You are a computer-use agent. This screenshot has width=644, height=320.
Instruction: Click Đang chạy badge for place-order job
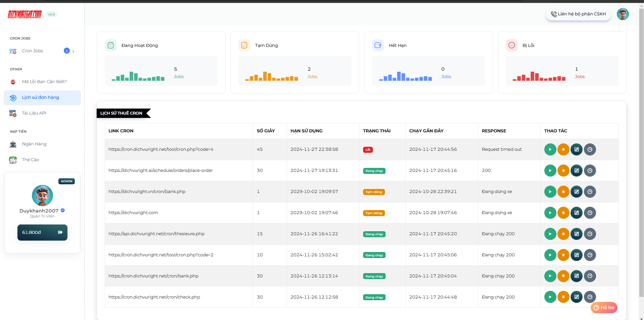tap(374, 171)
